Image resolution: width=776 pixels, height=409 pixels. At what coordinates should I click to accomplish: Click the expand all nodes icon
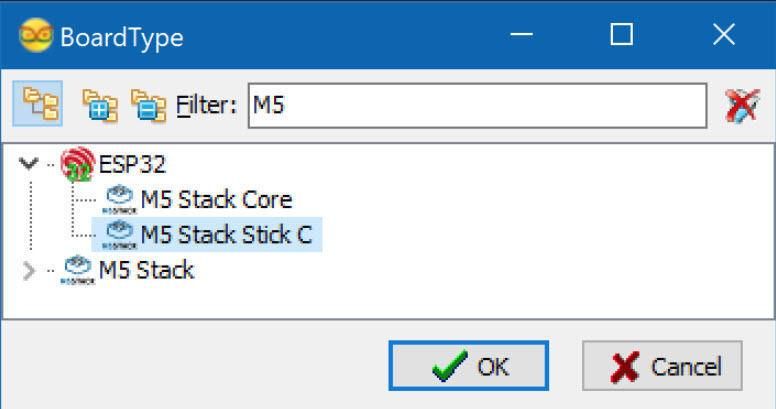tap(99, 105)
